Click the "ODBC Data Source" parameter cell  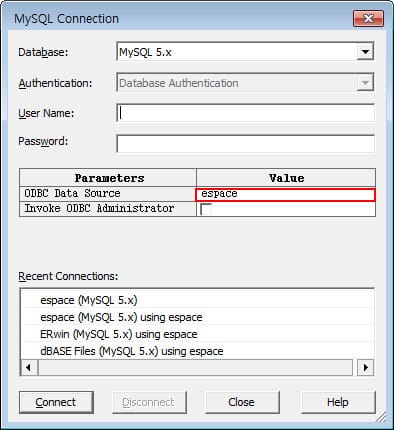(x=108, y=194)
